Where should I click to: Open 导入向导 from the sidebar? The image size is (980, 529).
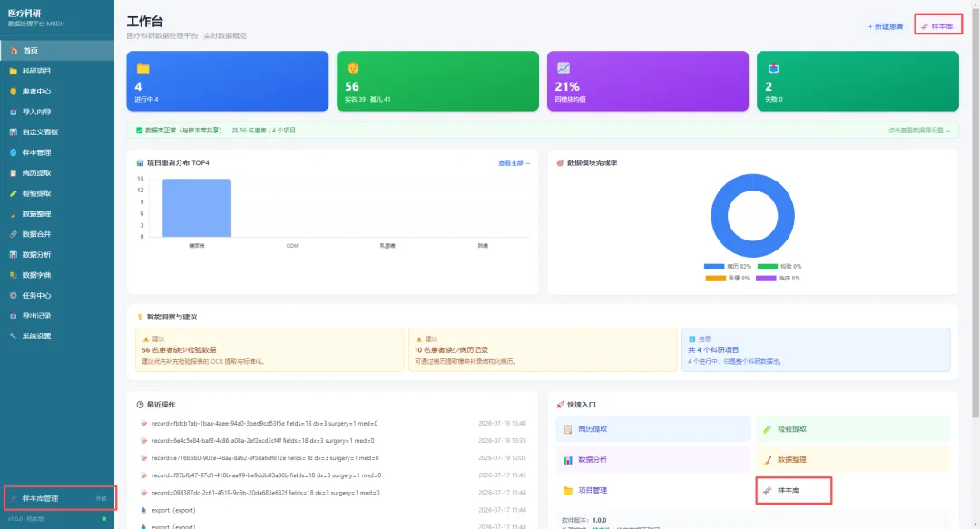tap(57, 112)
